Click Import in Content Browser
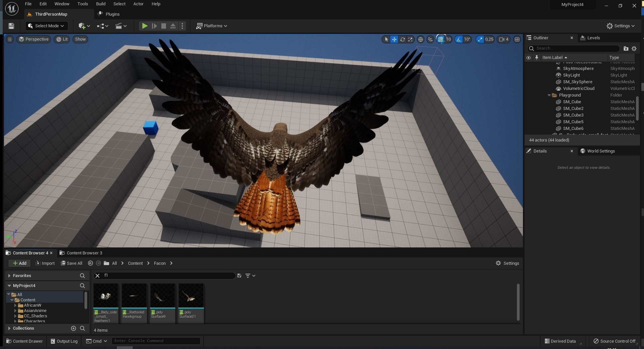644x349 pixels. click(x=45, y=263)
